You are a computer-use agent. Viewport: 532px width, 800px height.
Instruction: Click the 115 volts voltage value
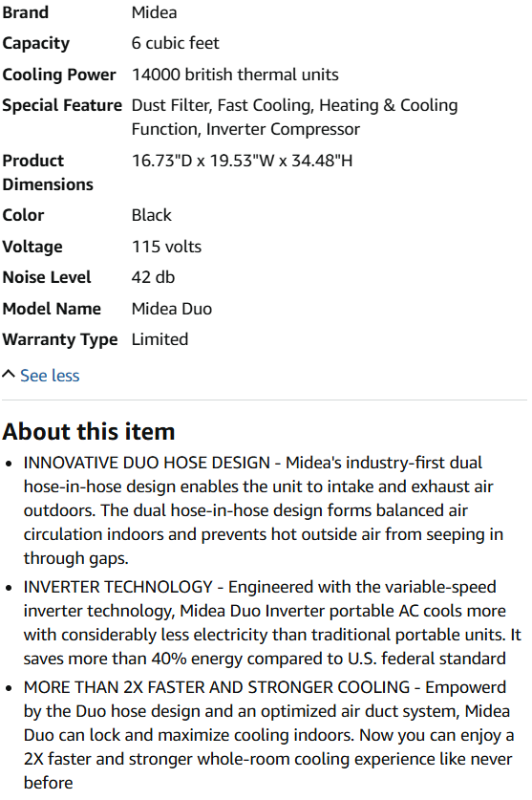(166, 247)
